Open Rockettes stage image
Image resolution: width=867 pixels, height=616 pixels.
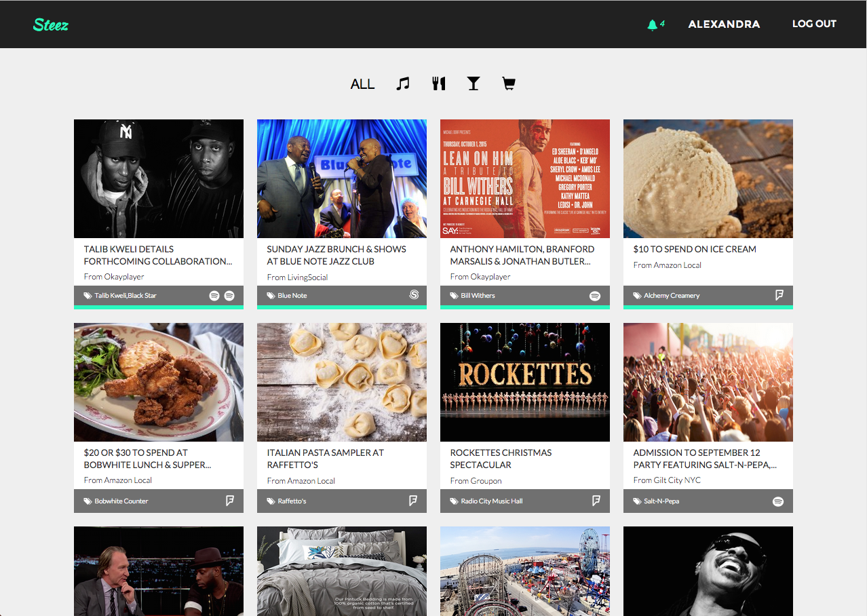tap(525, 382)
